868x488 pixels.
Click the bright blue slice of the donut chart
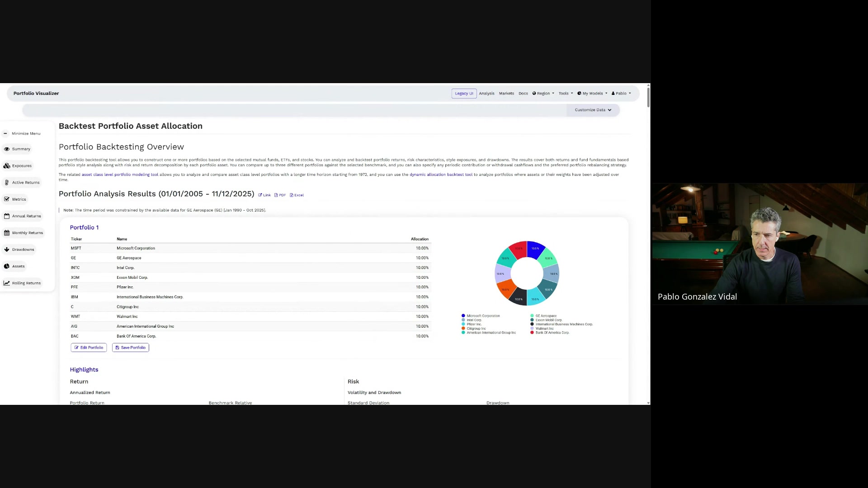(535, 249)
